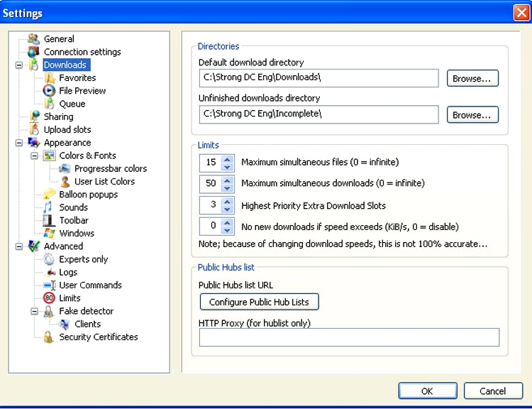Screen dimensions: 532x409
Task: Click the Advanced checkmark icon
Action: (x=33, y=246)
